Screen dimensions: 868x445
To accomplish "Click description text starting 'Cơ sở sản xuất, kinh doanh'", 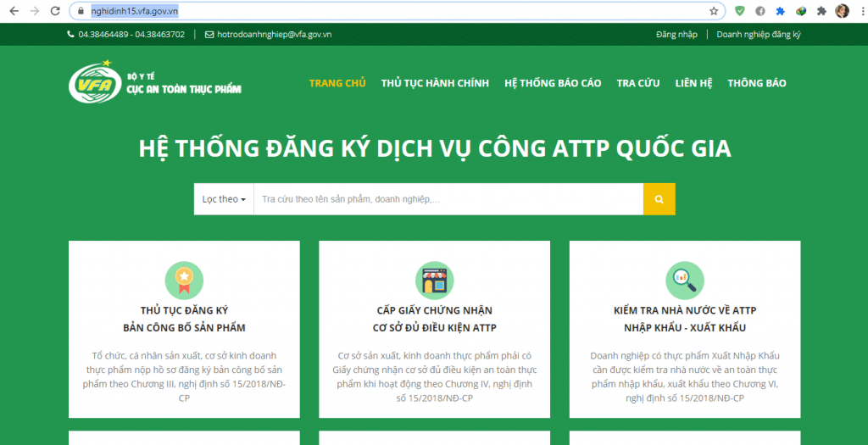I will point(435,377).
